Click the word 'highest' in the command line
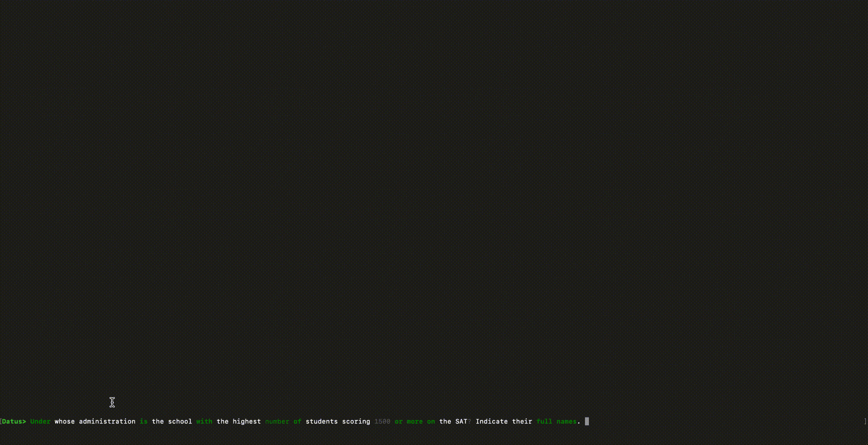The image size is (868, 445). pyautogui.click(x=247, y=421)
